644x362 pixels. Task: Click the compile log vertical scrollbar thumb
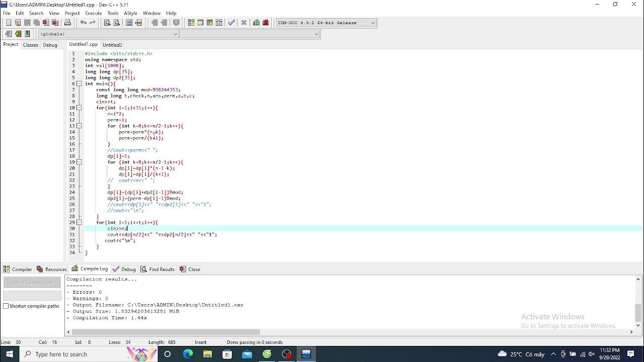(638, 313)
